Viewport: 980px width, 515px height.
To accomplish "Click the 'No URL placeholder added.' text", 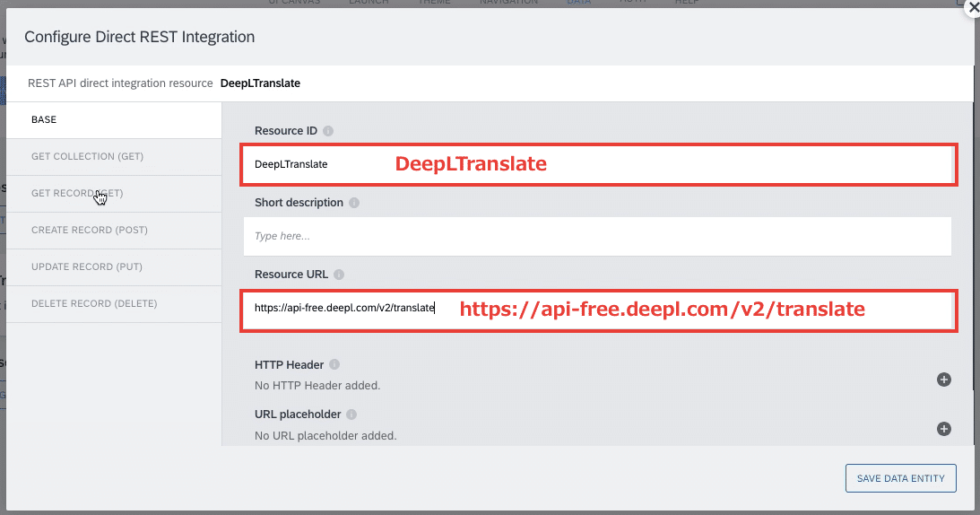I will (325, 435).
